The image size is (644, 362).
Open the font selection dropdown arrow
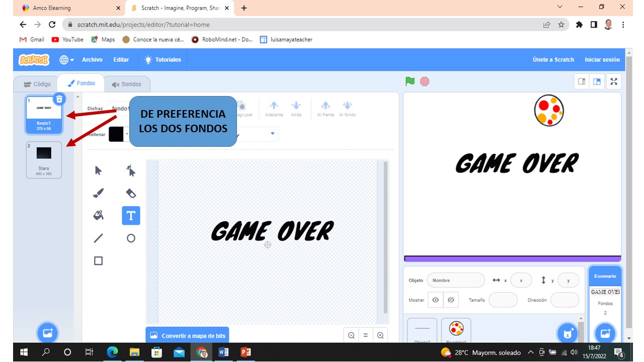click(273, 134)
